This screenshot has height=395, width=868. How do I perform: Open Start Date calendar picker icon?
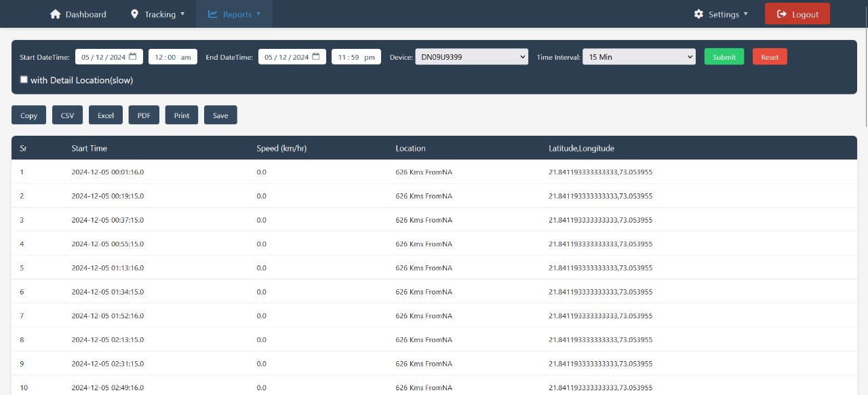(x=132, y=57)
